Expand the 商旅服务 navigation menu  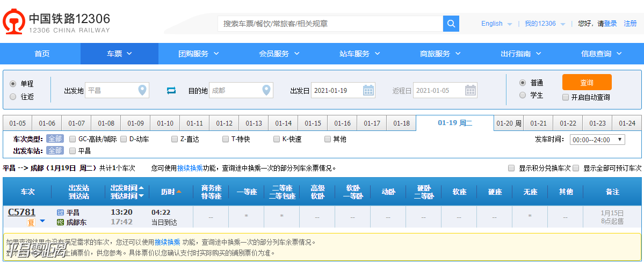tap(440, 54)
